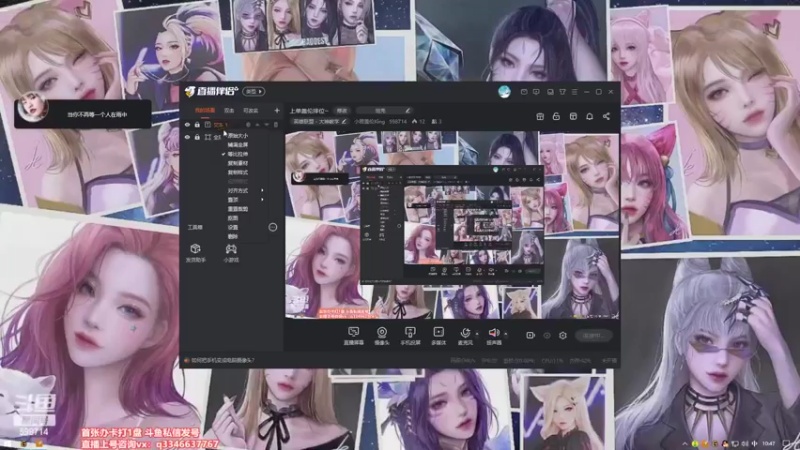Expand hidden tray icons chevron
Screen dimensions: 800x450
coord(684,444)
